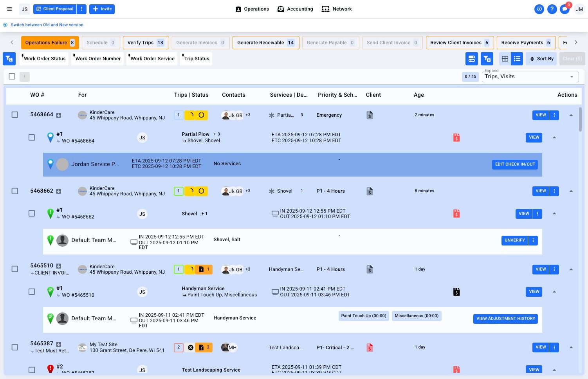
Task: Open Sort By dropdown
Action: click(x=542, y=59)
